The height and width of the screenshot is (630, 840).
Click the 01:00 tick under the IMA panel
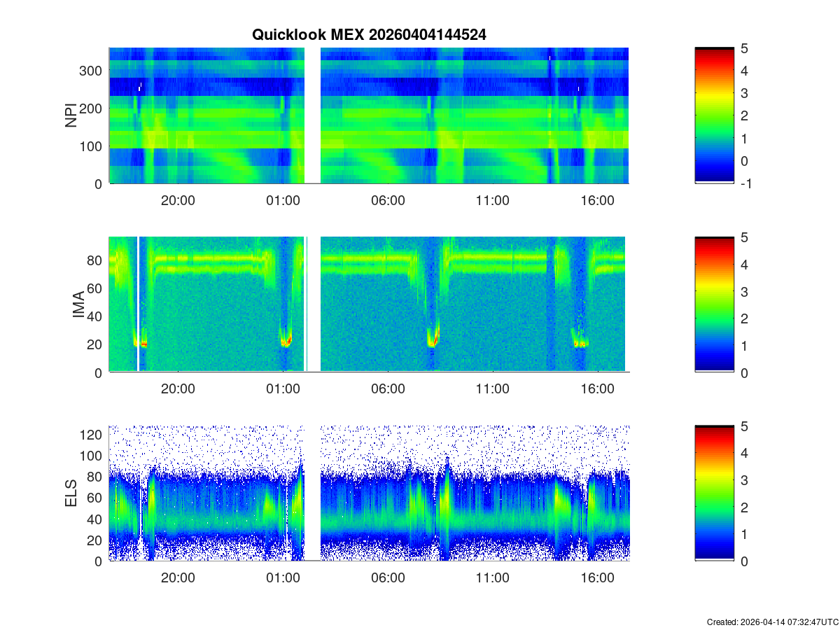(283, 389)
